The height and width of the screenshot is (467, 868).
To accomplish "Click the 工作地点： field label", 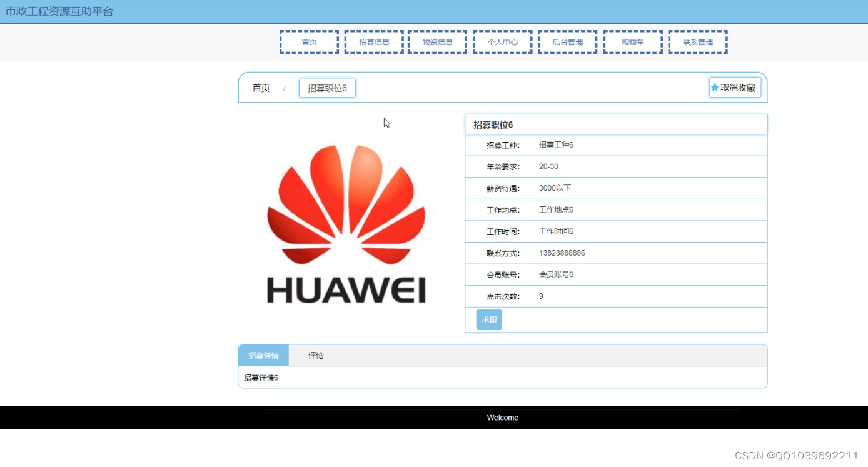I will tap(503, 210).
